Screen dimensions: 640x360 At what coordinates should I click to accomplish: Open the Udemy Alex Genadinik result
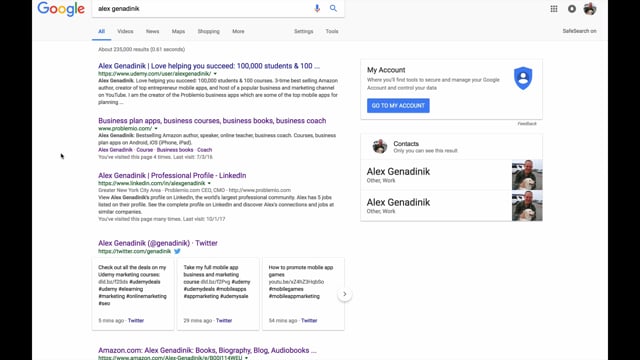point(209,66)
